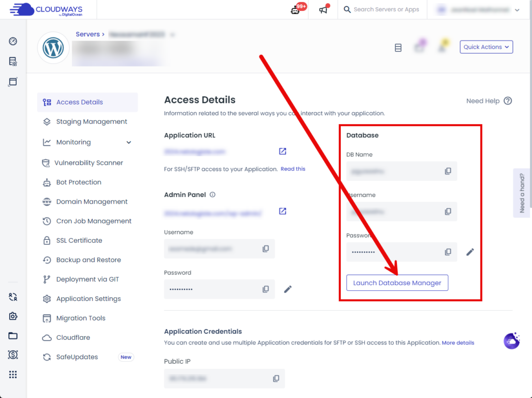Image resolution: width=532 pixels, height=398 pixels.
Task: Edit the Database password pencil
Action: 470,252
